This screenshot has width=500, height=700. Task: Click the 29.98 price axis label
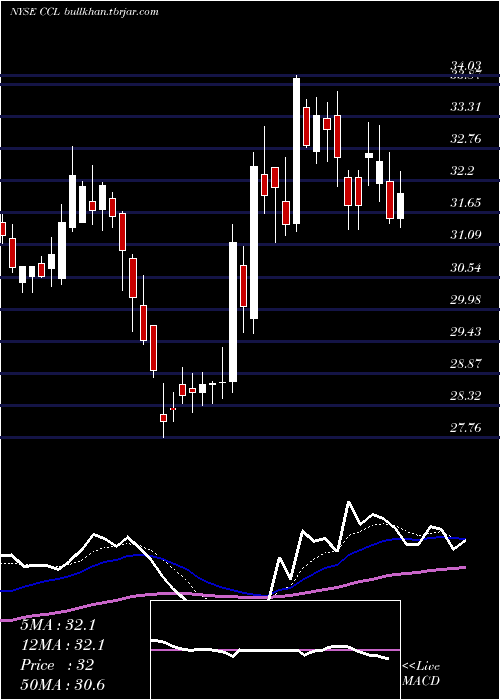click(465, 300)
